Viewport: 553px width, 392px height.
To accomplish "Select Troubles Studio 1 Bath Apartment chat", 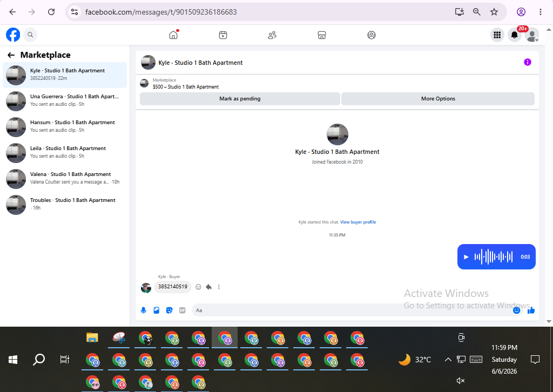I will pyautogui.click(x=65, y=205).
